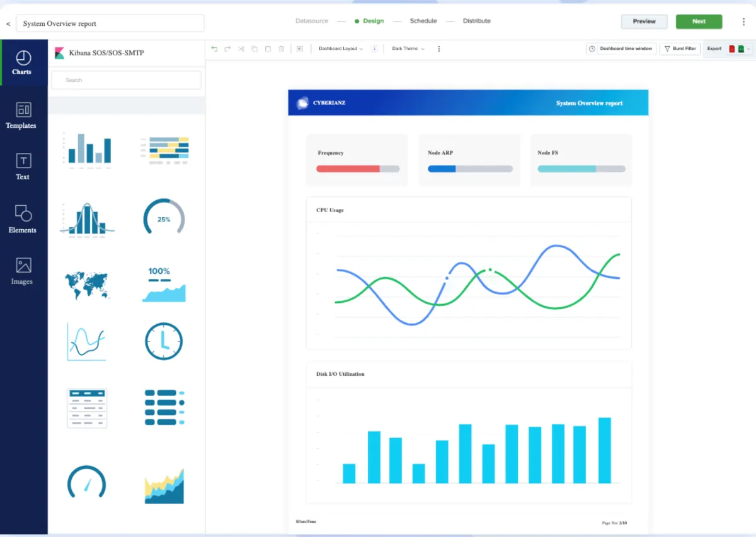The height and width of the screenshot is (537, 756).
Task: Open the Templates sidebar panel
Action: 23,116
